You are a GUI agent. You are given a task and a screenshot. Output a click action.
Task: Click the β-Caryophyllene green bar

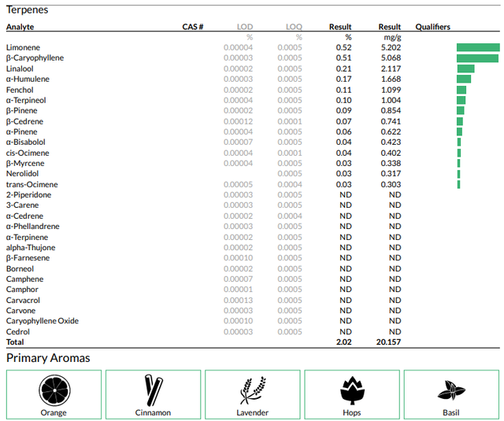[478, 58]
